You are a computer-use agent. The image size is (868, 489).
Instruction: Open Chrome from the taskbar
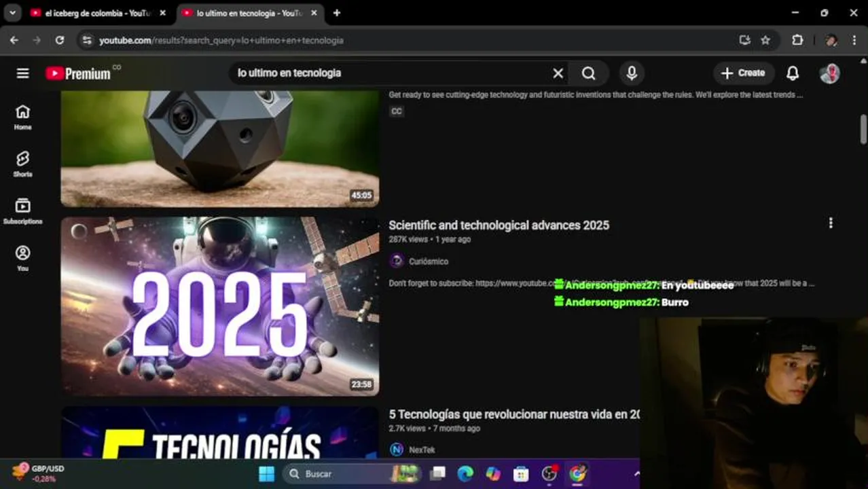point(577,473)
